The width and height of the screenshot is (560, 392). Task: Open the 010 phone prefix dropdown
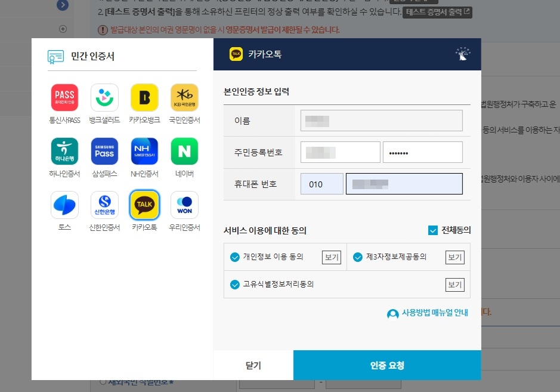click(322, 184)
